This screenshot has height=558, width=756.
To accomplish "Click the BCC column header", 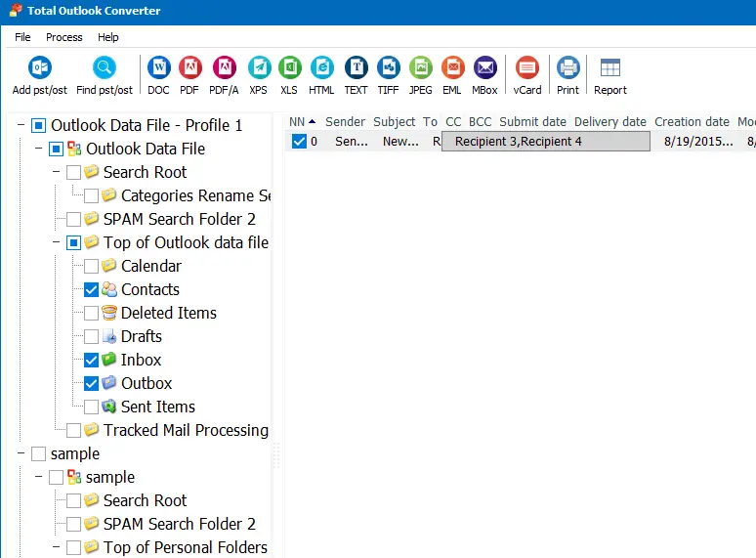I will pos(481,122).
